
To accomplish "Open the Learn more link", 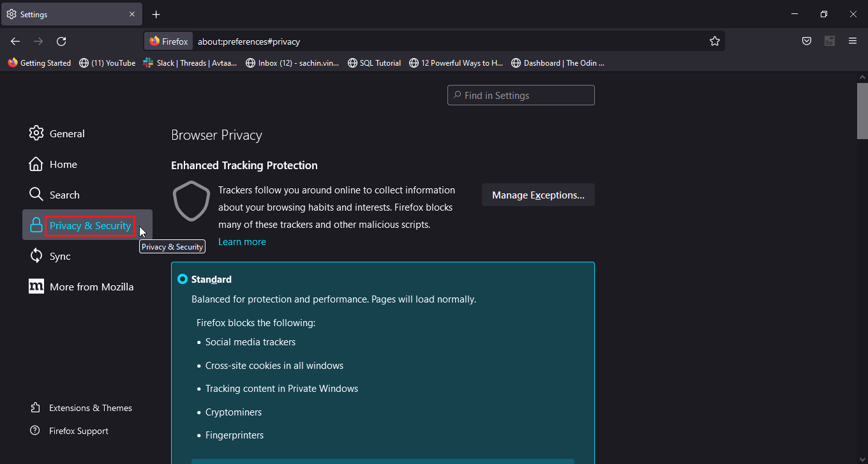I will point(242,242).
